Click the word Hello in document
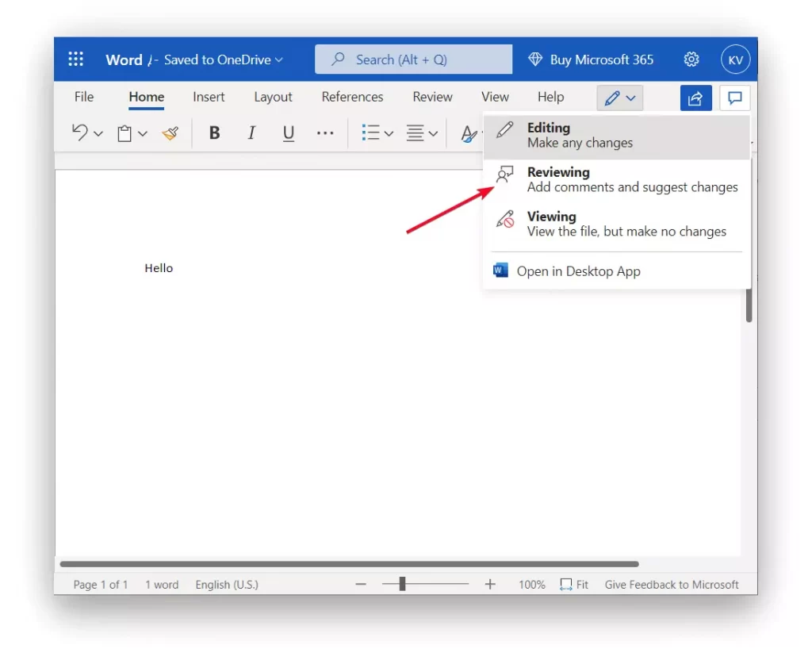Screen dimensions: 812x664 (x=159, y=268)
